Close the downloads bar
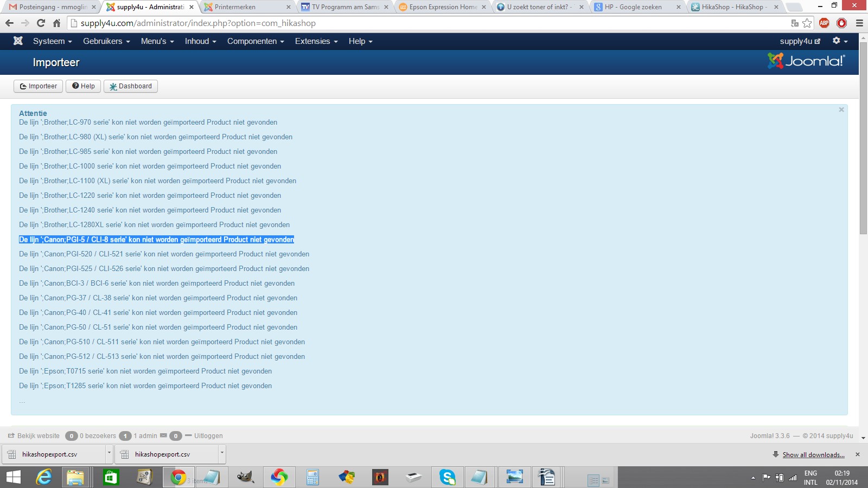This screenshot has height=488, width=868. tap(858, 454)
